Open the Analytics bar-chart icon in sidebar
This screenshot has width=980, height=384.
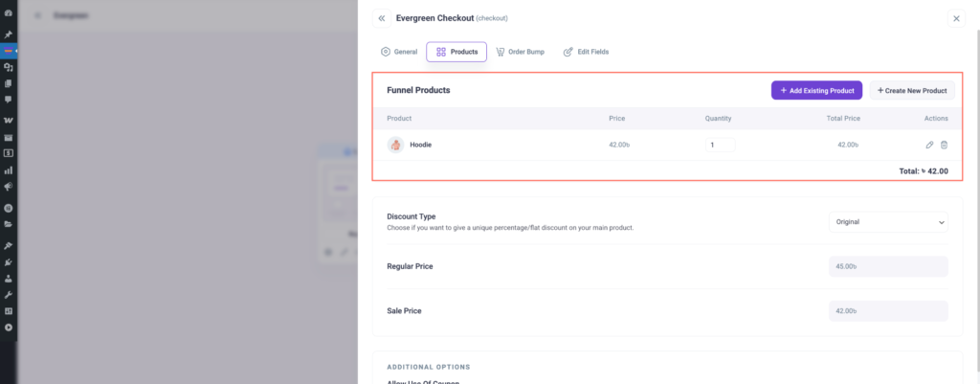coord(8,170)
